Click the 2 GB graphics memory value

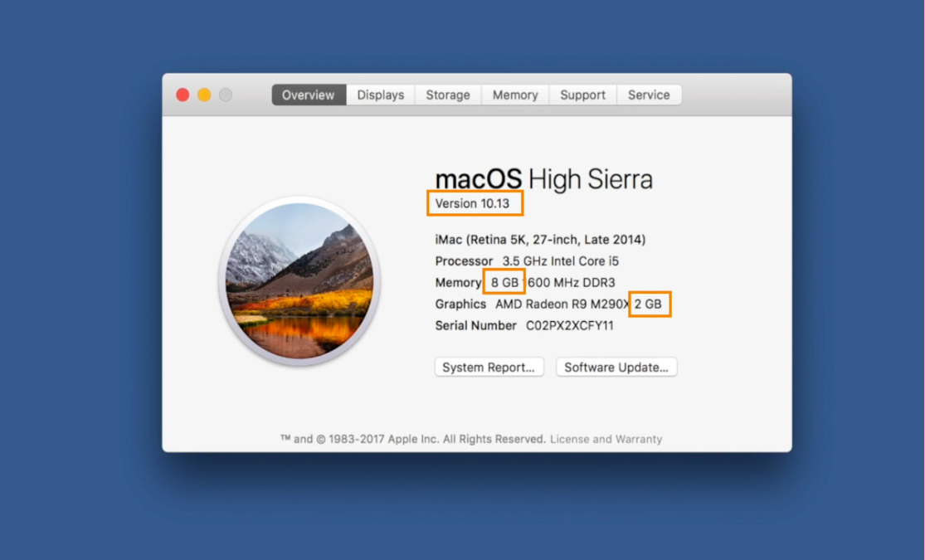(x=648, y=304)
